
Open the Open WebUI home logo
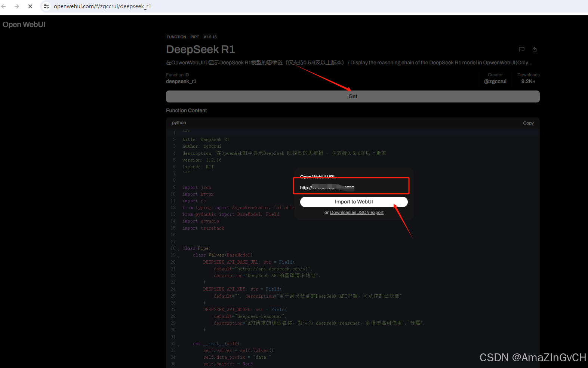pyautogui.click(x=24, y=25)
